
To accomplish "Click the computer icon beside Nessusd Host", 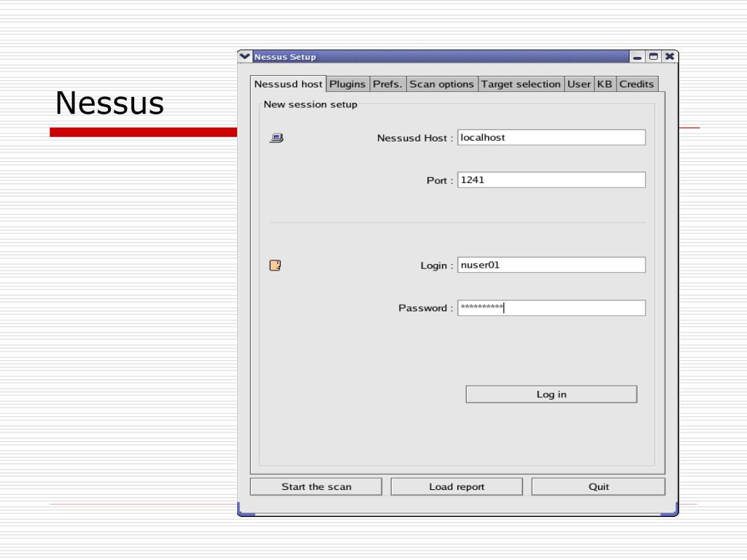I will click(x=276, y=138).
